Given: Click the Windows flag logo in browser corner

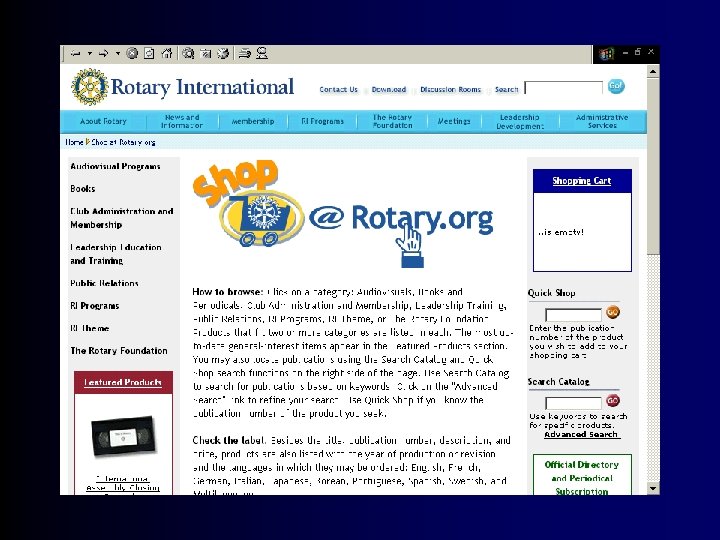Looking at the screenshot, I should click(606, 54).
